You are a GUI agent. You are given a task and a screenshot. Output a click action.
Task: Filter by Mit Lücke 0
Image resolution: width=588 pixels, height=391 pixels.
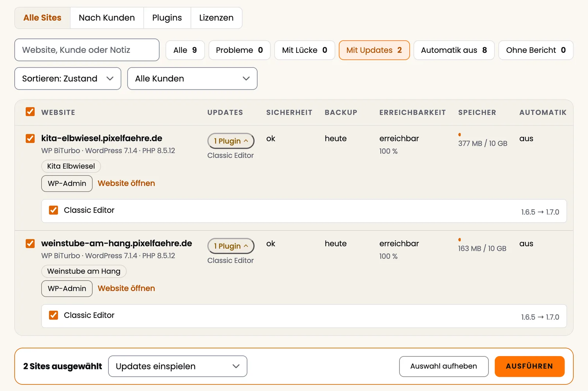[305, 50]
